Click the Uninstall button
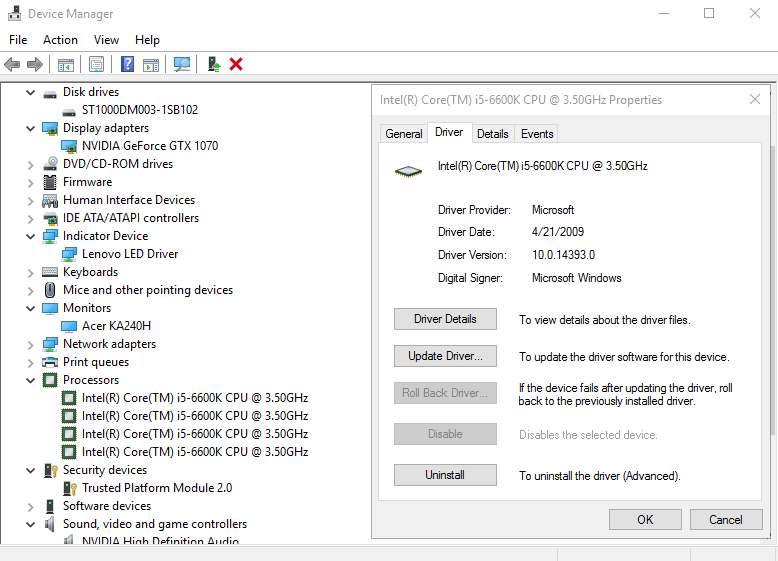The image size is (778, 561). [445, 475]
